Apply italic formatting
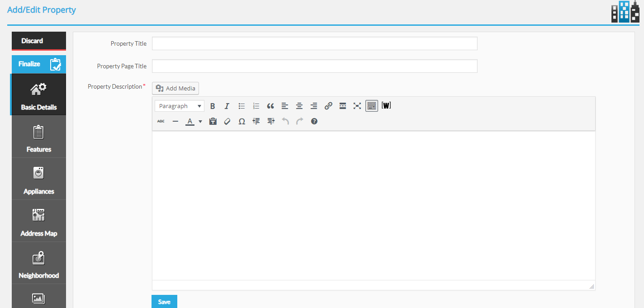Viewport: 644px width, 308px height. [x=227, y=106]
